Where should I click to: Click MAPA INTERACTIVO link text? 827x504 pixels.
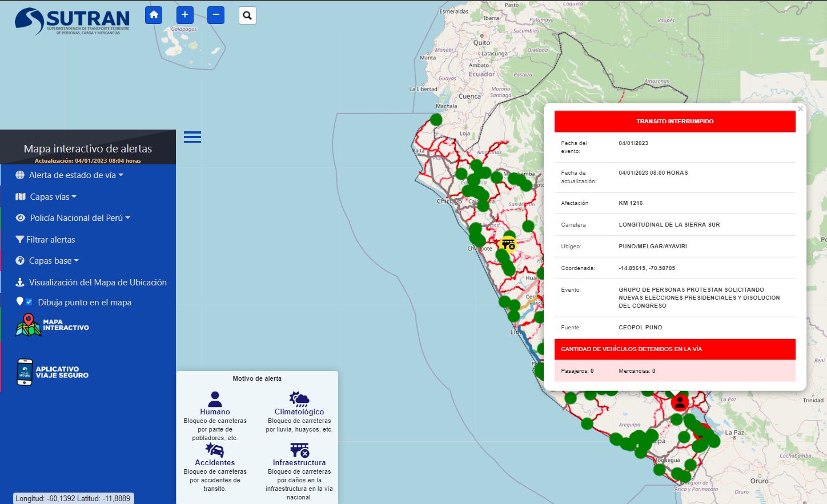click(66, 325)
